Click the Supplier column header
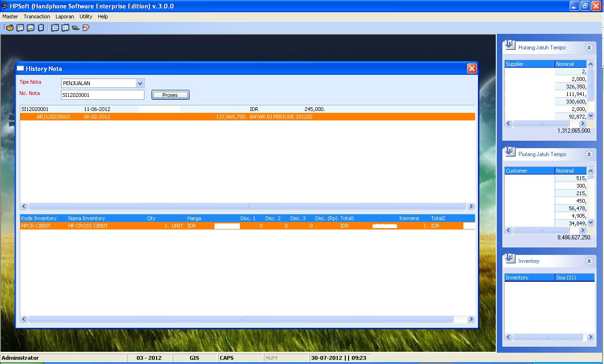The image size is (604, 364). (x=530, y=64)
